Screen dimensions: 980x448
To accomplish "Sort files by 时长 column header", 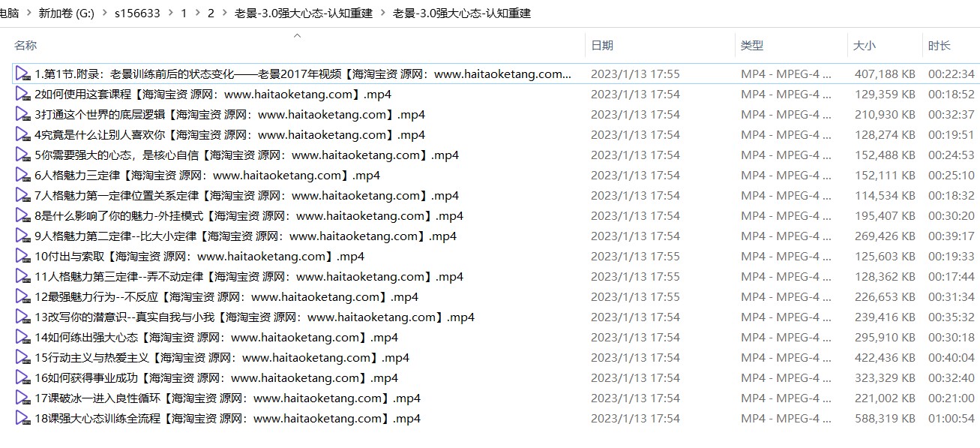I will point(940,46).
